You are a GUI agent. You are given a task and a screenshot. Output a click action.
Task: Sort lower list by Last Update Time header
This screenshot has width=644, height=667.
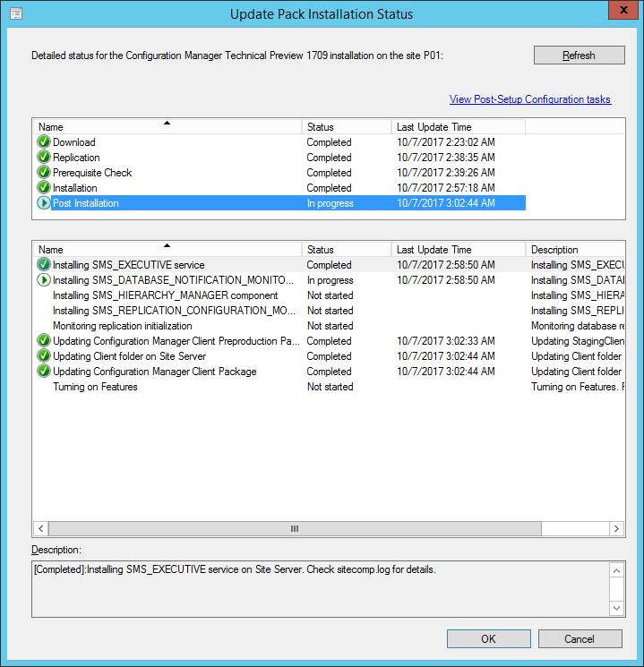pyautogui.click(x=458, y=249)
